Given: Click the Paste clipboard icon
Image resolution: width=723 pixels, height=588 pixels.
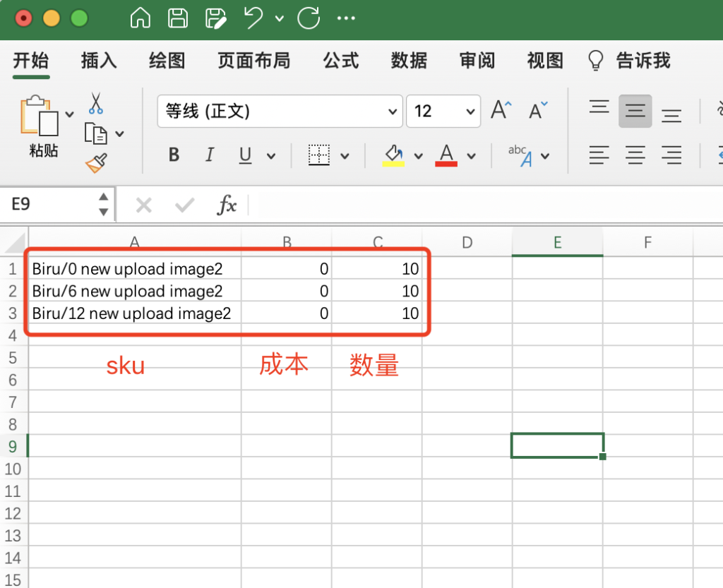Looking at the screenshot, I should 40,115.
